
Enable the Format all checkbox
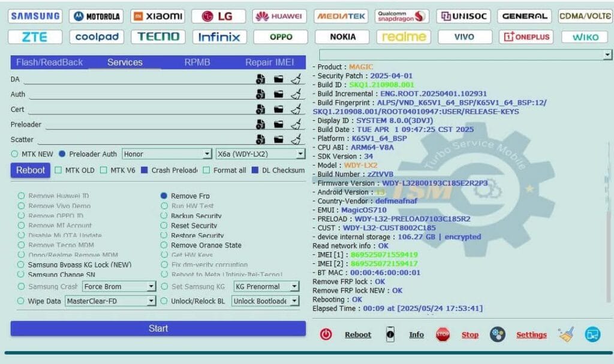[x=206, y=170]
